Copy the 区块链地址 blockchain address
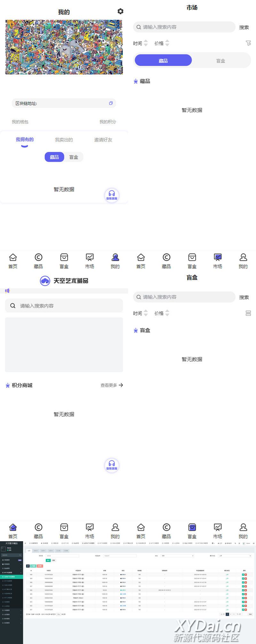This screenshot has width=256, height=644. [x=111, y=103]
